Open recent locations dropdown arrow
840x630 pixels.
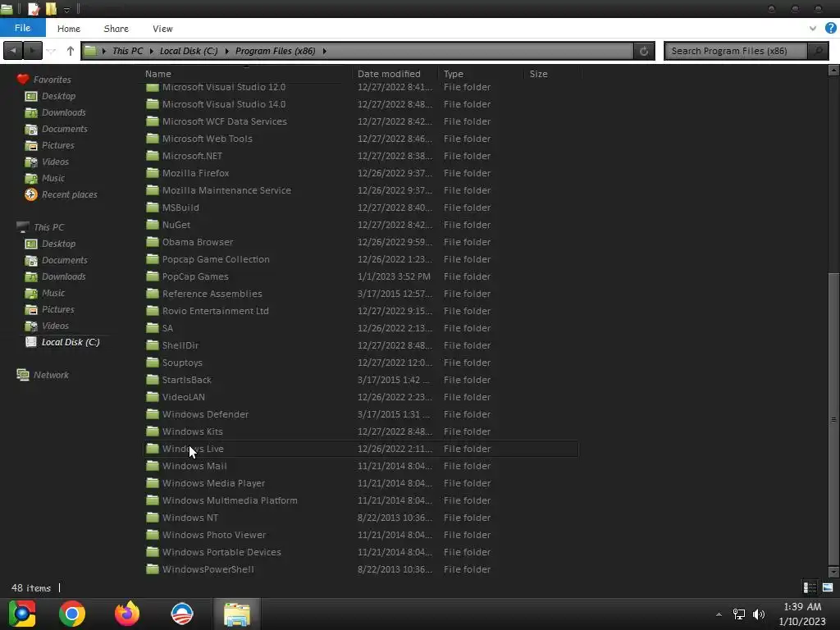(x=52, y=52)
